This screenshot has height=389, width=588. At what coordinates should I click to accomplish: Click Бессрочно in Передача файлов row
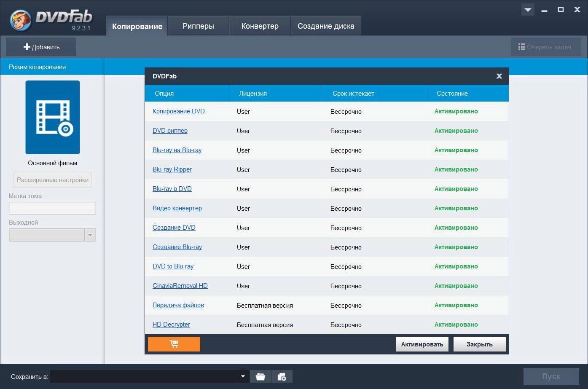346,306
